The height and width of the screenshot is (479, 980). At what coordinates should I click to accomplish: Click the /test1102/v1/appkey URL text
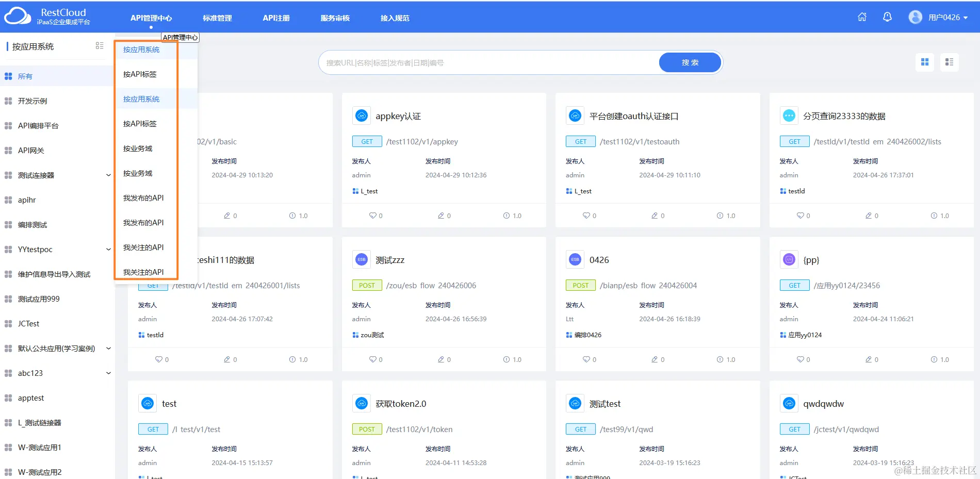422,142
